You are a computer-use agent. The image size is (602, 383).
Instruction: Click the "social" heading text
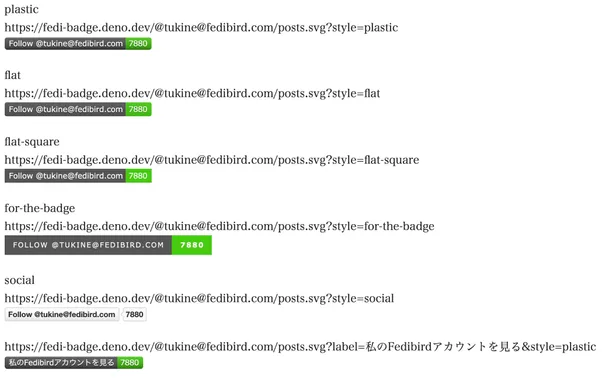(20, 280)
